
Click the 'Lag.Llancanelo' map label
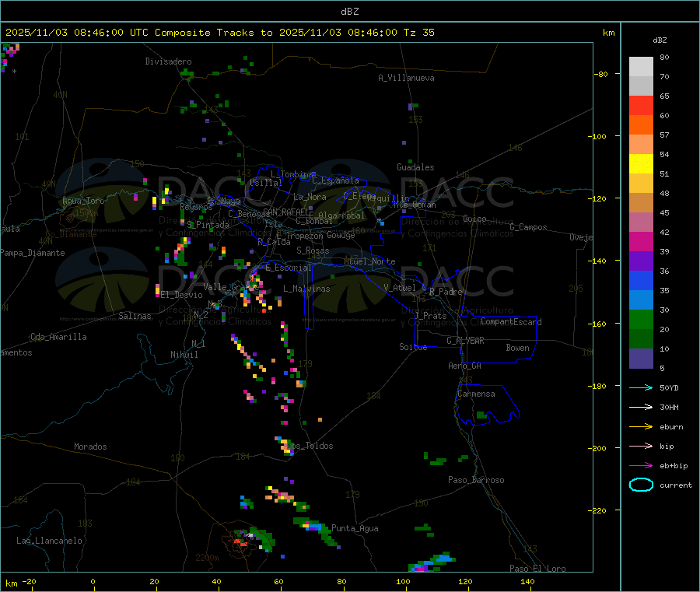point(49,541)
